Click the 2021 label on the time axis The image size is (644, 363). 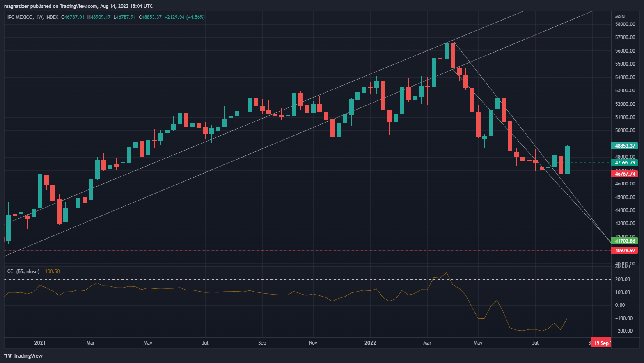tap(40, 343)
